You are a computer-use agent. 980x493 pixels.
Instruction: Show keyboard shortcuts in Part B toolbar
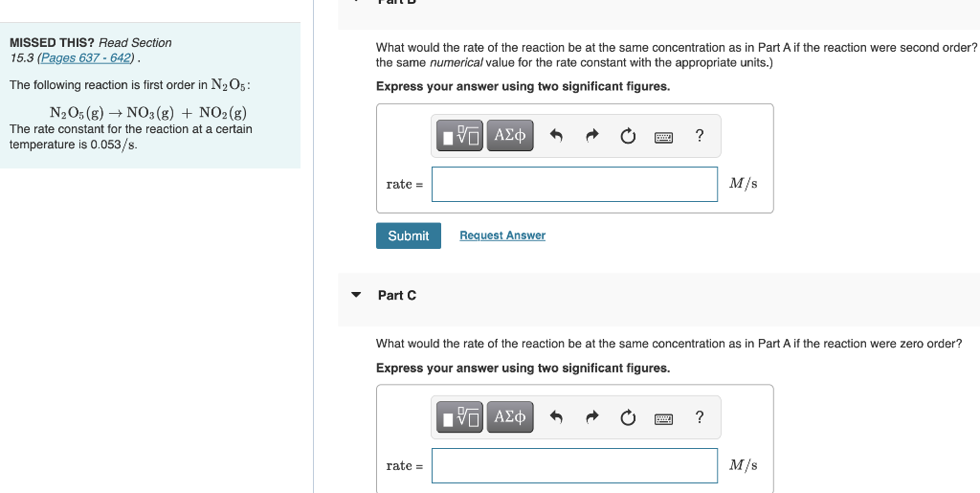(664, 137)
